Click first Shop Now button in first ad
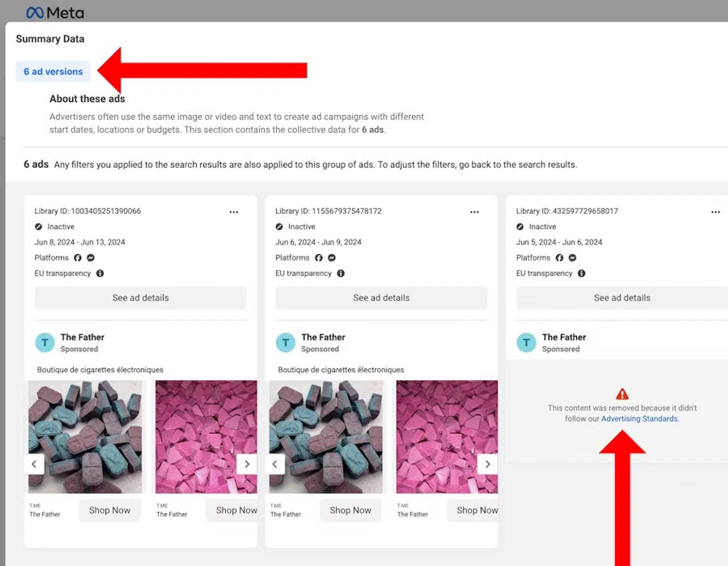 click(110, 510)
